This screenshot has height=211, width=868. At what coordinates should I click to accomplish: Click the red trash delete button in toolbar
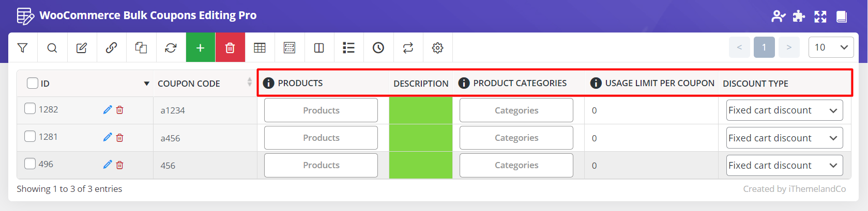tap(230, 48)
